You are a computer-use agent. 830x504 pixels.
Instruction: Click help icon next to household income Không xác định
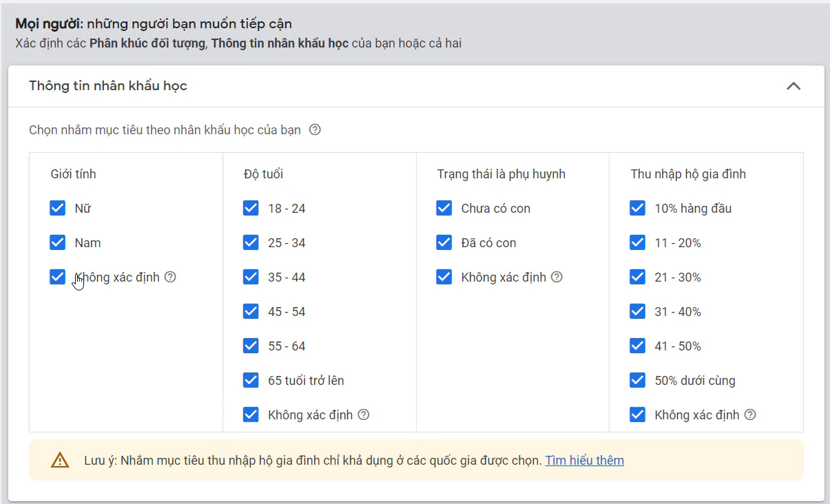click(x=750, y=415)
